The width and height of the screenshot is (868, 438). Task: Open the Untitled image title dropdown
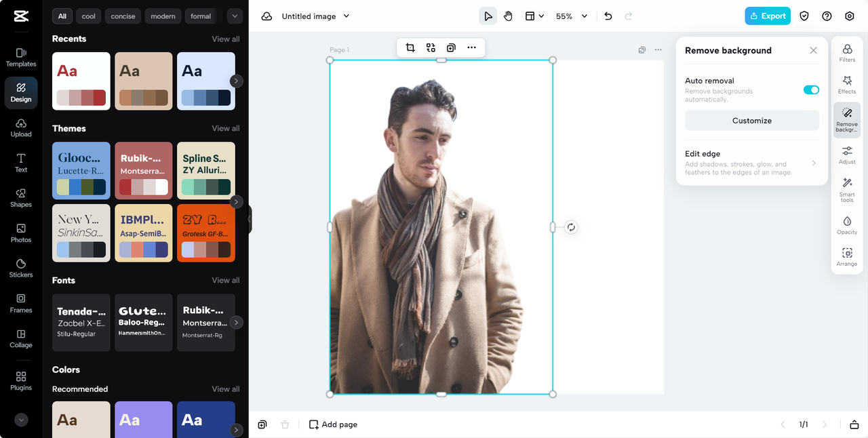[316, 16]
